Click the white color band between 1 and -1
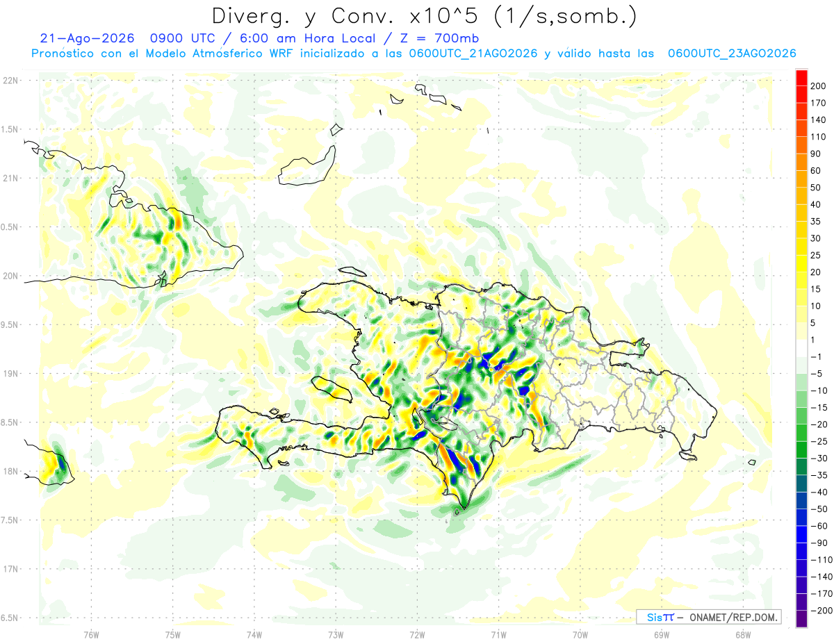 pyautogui.click(x=801, y=347)
